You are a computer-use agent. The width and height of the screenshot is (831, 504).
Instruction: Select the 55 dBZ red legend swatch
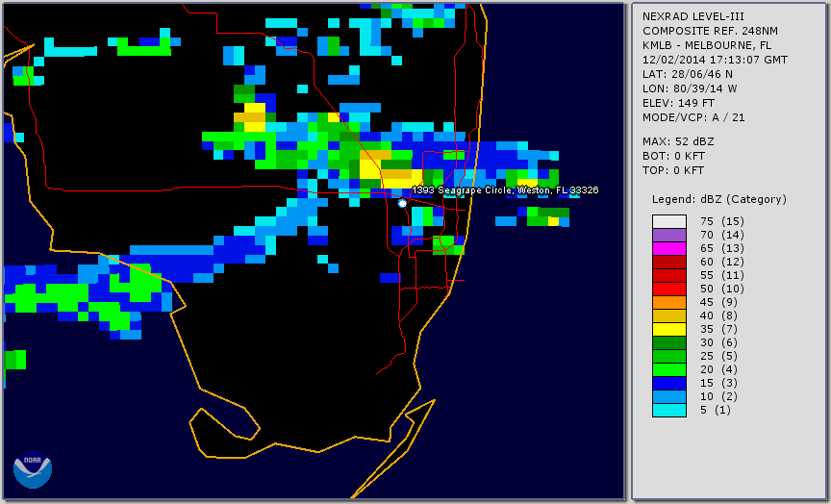[669, 276]
